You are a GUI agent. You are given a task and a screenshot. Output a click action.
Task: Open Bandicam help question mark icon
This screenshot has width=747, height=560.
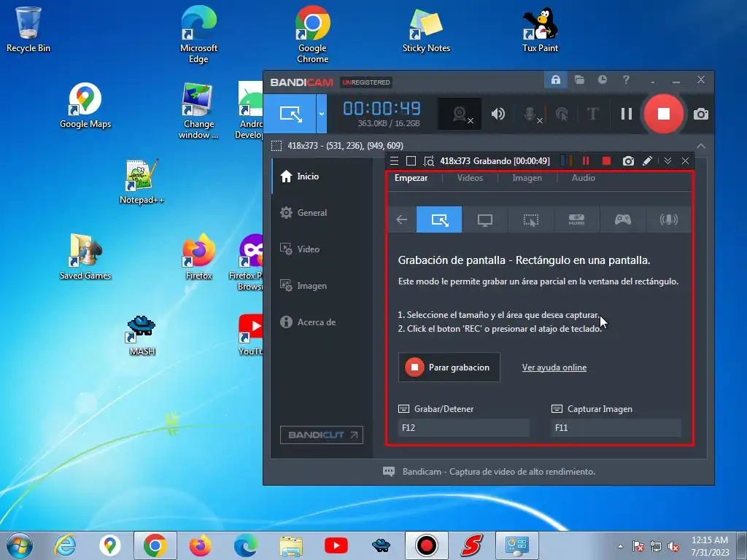626,80
